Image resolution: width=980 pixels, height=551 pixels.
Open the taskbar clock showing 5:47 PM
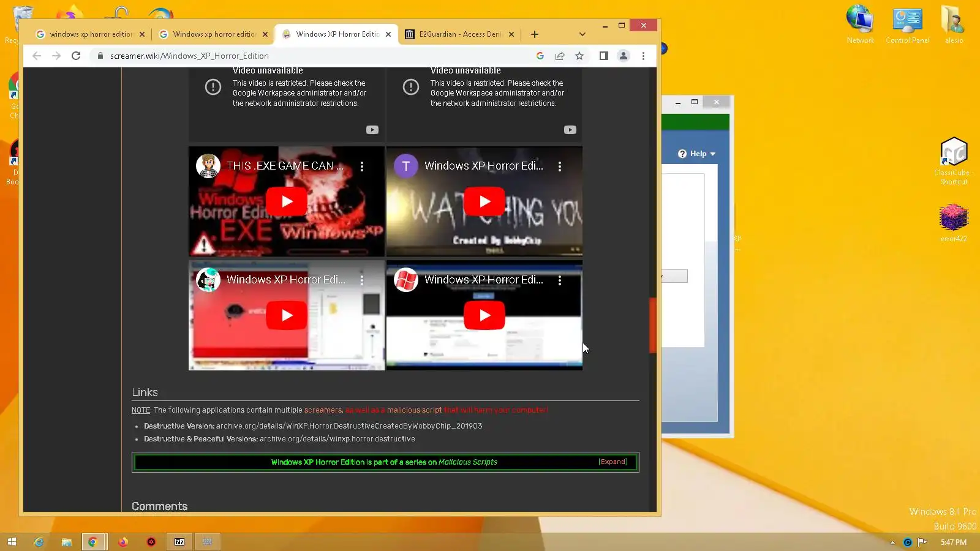click(954, 542)
